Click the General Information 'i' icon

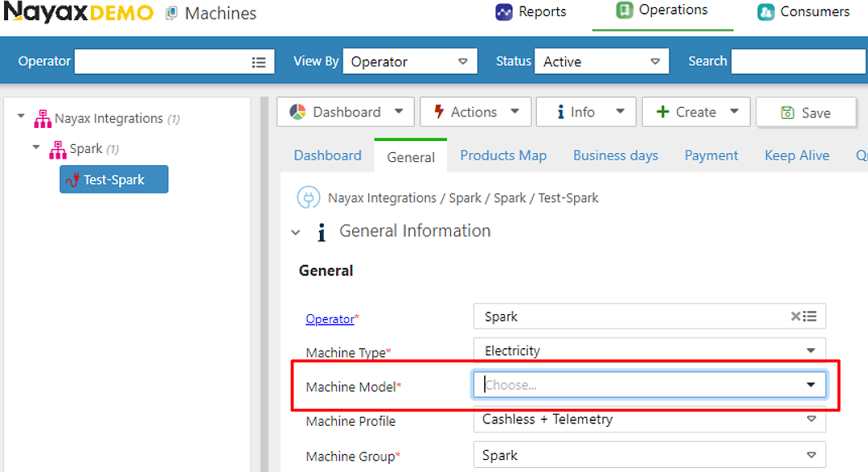321,232
